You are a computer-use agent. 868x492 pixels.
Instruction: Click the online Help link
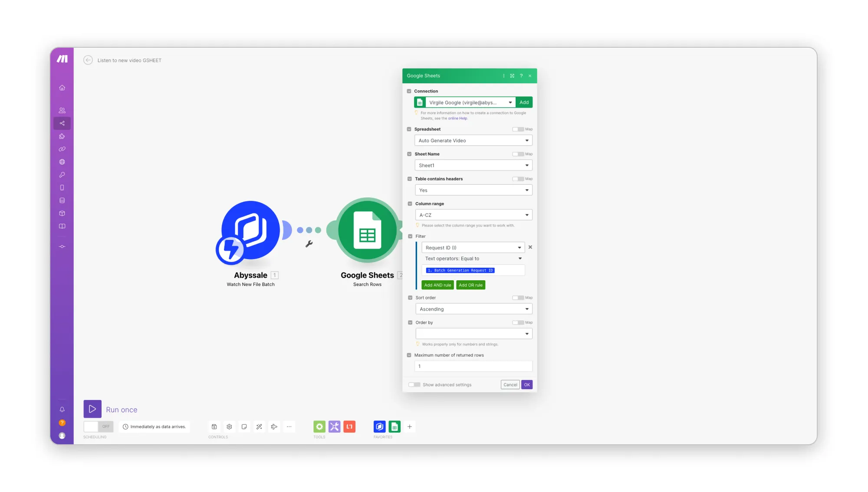pyautogui.click(x=457, y=118)
